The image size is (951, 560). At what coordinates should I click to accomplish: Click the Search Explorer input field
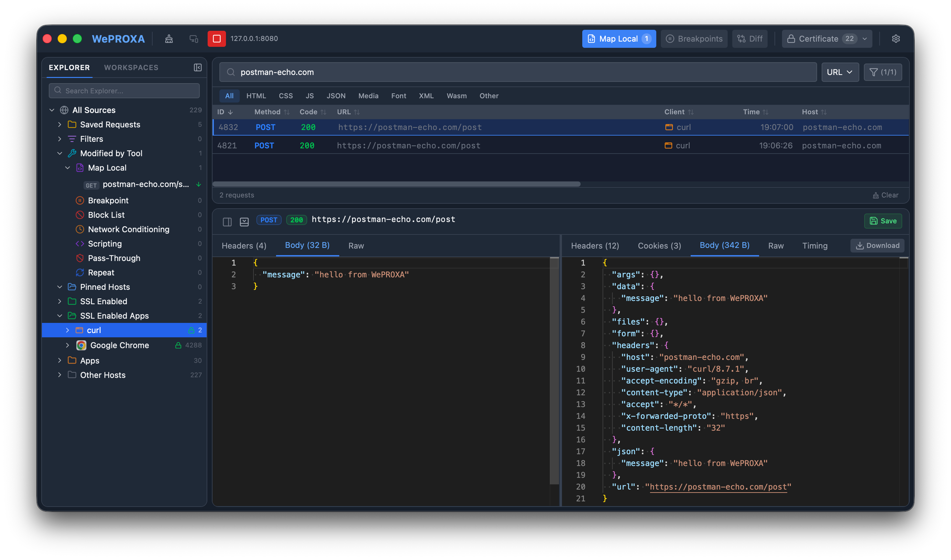point(124,91)
